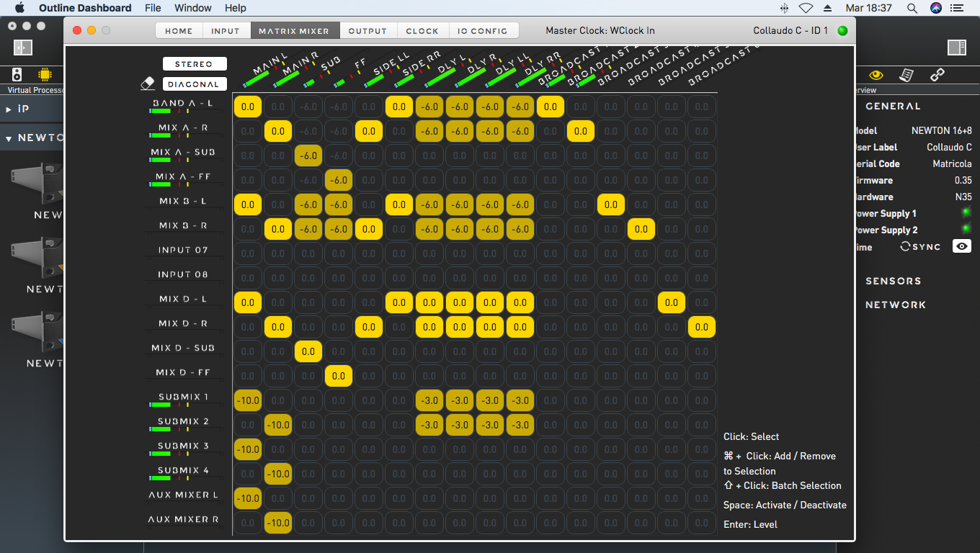This screenshot has height=553, width=980.
Task: Switch to the HOME tab
Action: click(179, 31)
